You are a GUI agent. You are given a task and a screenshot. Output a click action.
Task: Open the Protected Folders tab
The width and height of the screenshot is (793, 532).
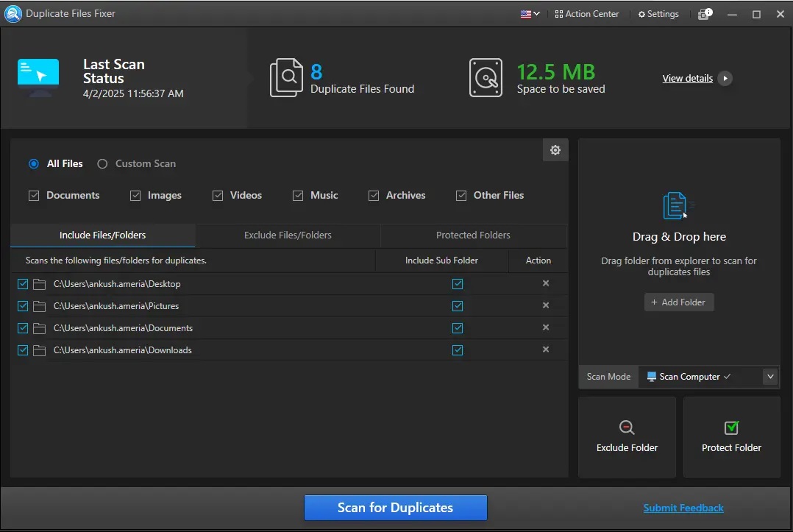(472, 235)
